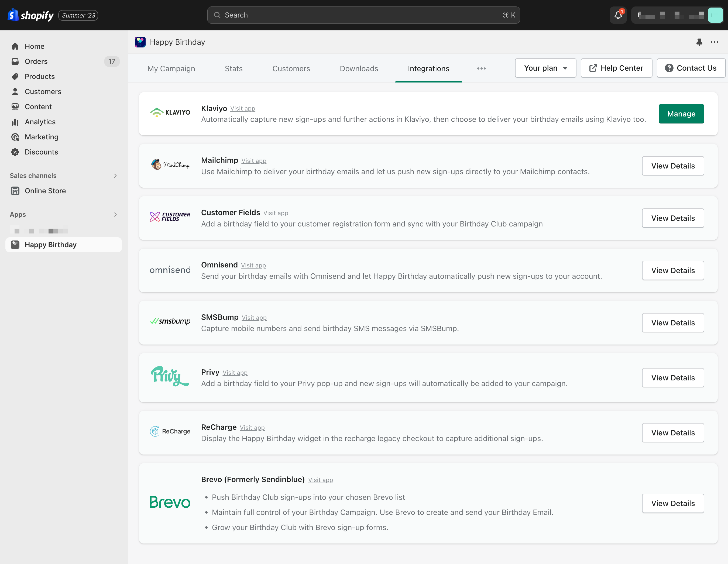Click the Omnisend logo
Viewport: 728px width, 564px height.
(170, 270)
